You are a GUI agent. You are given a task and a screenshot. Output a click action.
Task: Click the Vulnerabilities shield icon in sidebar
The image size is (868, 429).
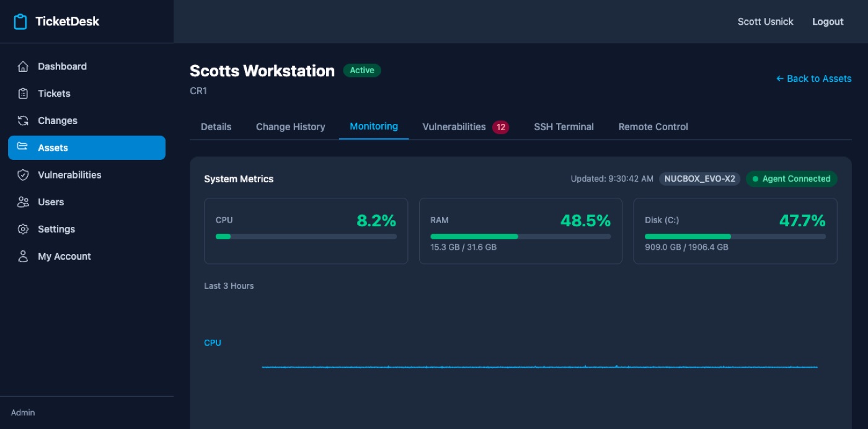23,175
